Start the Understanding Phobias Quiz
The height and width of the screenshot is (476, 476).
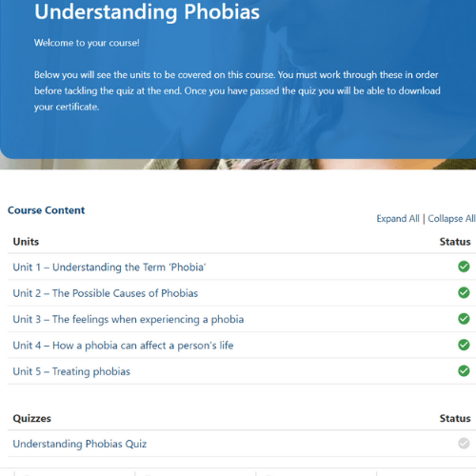[80, 444]
